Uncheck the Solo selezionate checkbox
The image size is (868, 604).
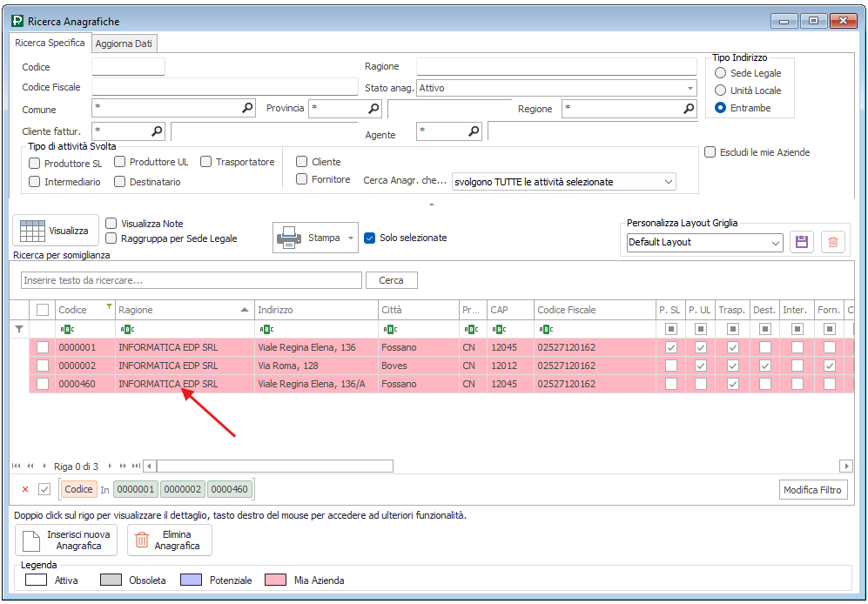[369, 238]
